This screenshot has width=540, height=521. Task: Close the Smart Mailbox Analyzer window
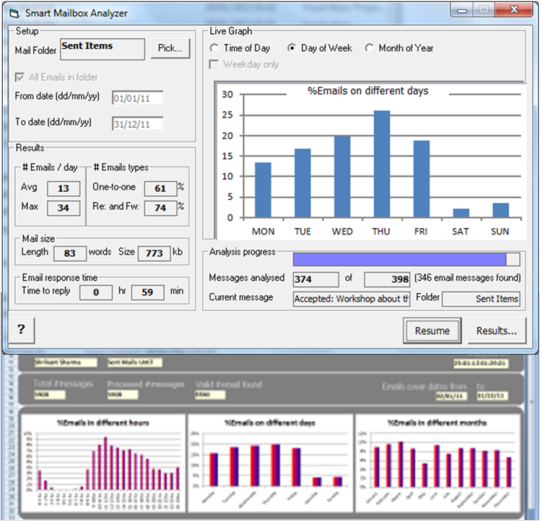tap(514, 10)
